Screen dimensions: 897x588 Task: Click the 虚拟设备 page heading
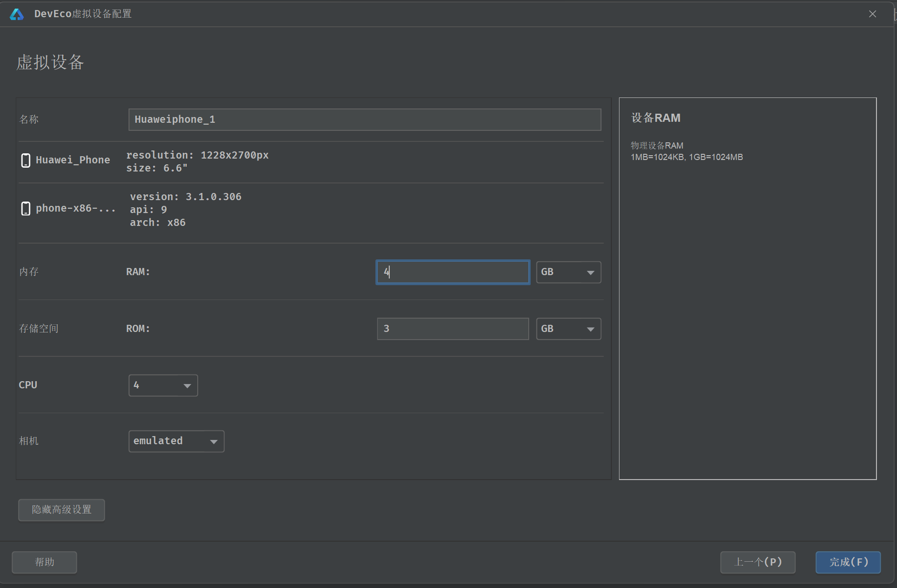pos(50,62)
